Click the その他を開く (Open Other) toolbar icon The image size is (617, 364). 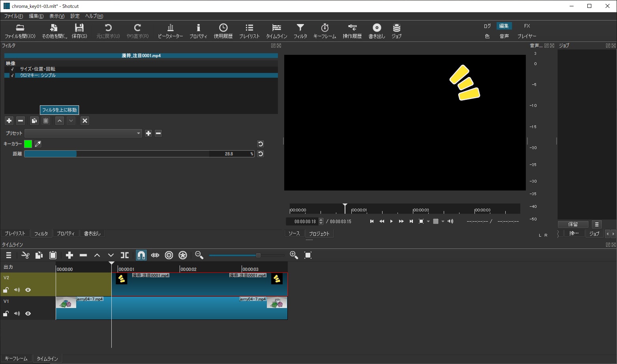point(54,31)
